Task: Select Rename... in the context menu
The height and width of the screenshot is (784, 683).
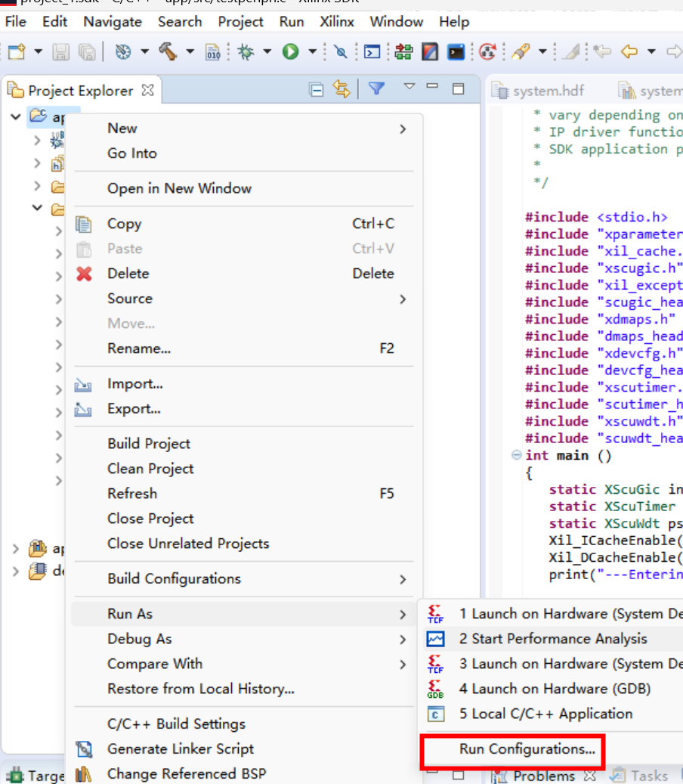Action: coord(244,349)
